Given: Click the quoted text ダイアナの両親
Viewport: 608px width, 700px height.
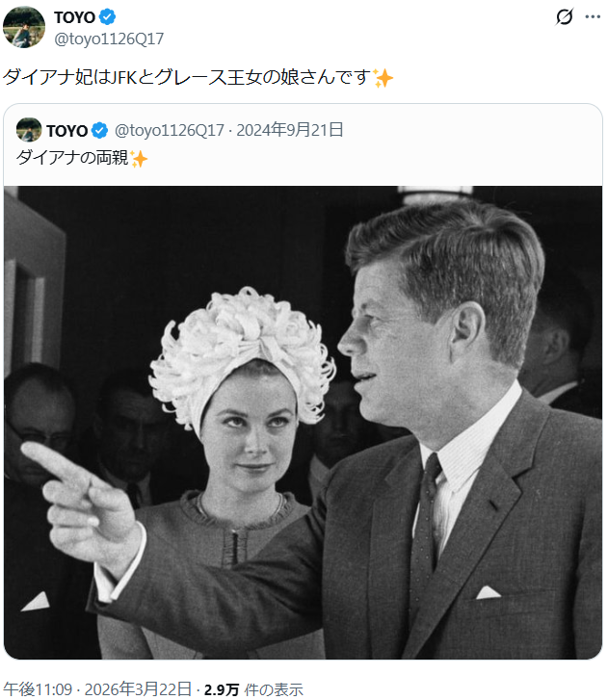Looking at the screenshot, I should tap(72, 158).
